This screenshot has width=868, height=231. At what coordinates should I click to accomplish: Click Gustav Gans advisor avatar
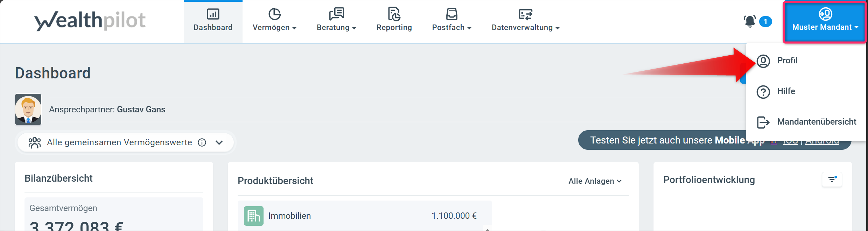click(28, 109)
